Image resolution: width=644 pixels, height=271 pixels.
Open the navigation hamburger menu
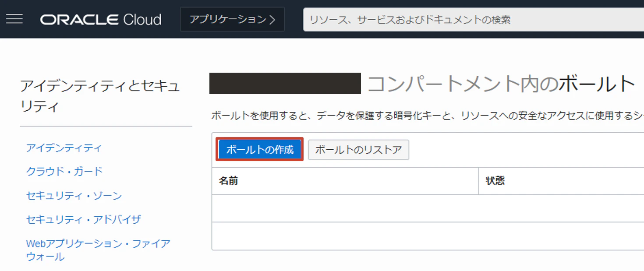pyautogui.click(x=14, y=19)
